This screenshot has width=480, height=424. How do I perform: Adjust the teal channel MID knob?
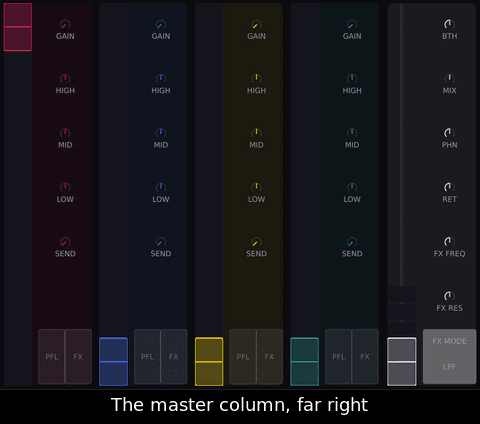click(x=352, y=133)
